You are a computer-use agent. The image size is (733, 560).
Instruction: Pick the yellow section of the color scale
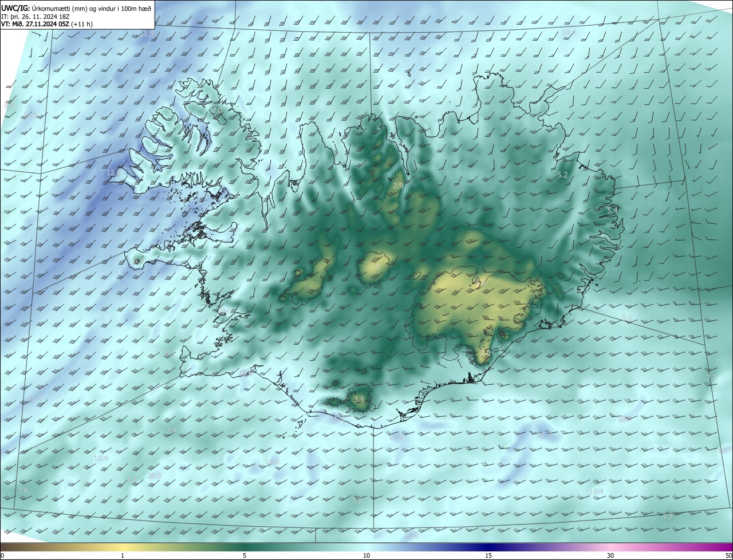point(123,547)
